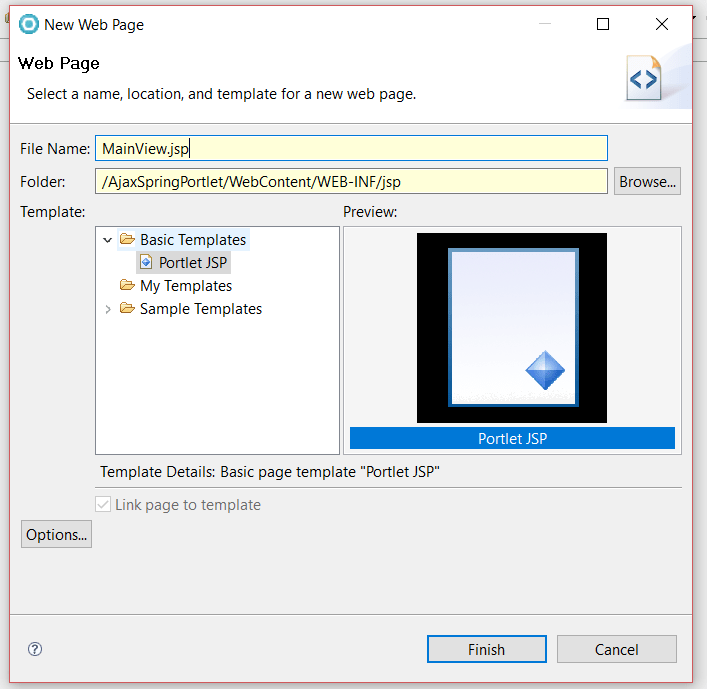Click the Portlet JSP file icon
707x689 pixels.
pyautogui.click(x=146, y=263)
